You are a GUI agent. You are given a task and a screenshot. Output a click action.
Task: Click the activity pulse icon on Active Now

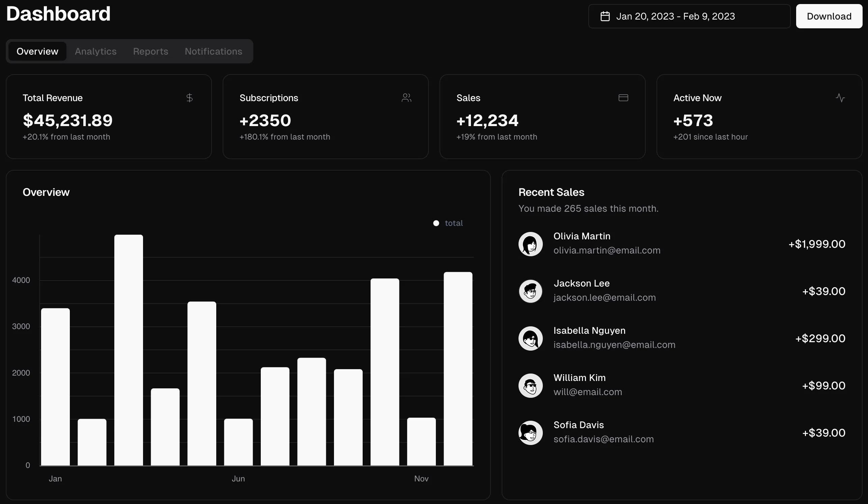click(840, 98)
